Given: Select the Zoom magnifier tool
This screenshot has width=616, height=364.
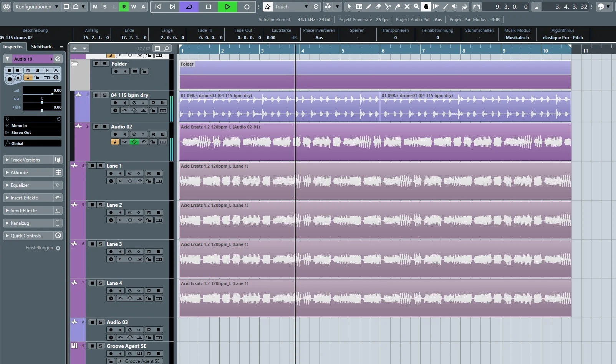Looking at the screenshot, I should click(417, 7).
